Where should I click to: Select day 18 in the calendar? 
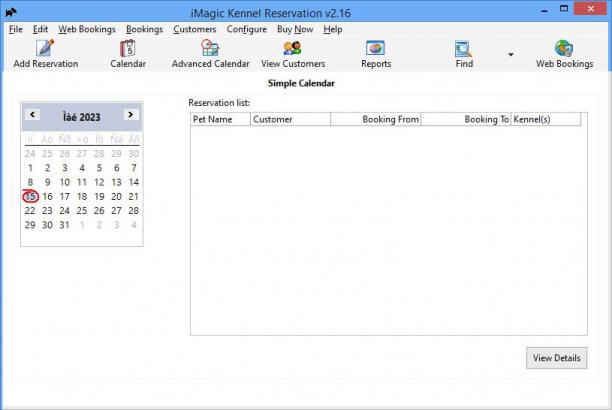click(x=82, y=196)
